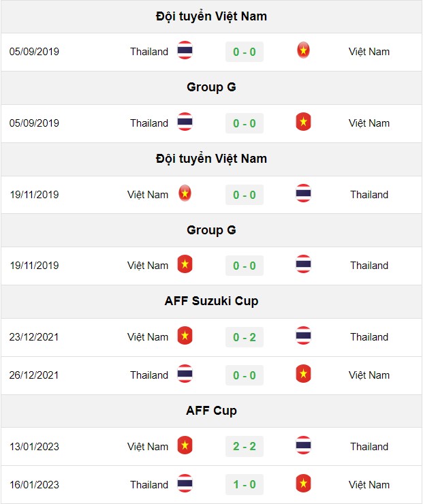Select the AFF Cup header
Image resolution: width=423 pixels, height=504 pixels.
click(x=211, y=411)
